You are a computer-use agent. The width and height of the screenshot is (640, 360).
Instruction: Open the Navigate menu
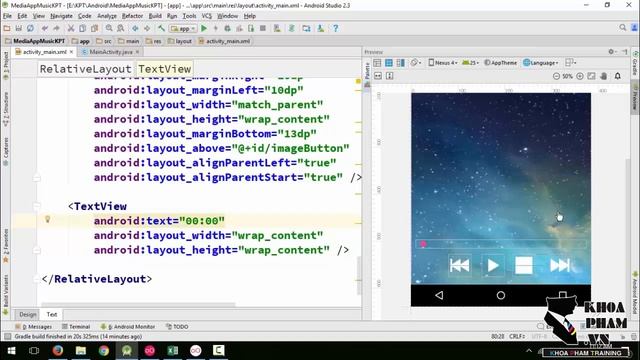(61, 16)
